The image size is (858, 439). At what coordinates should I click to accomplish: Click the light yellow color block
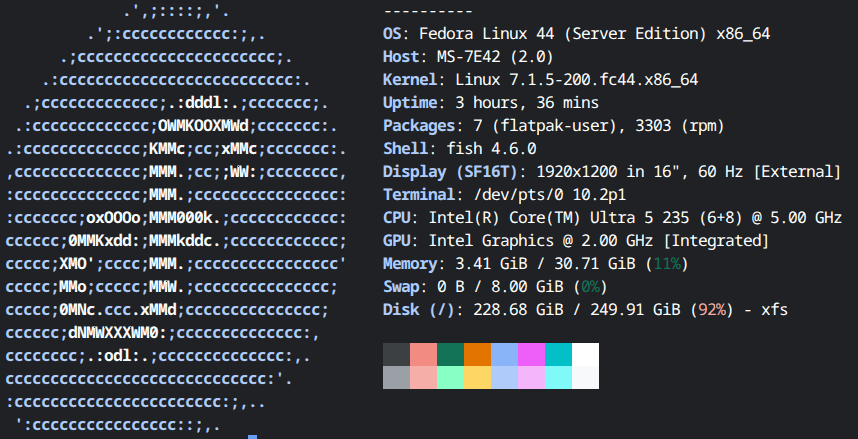coord(477,378)
